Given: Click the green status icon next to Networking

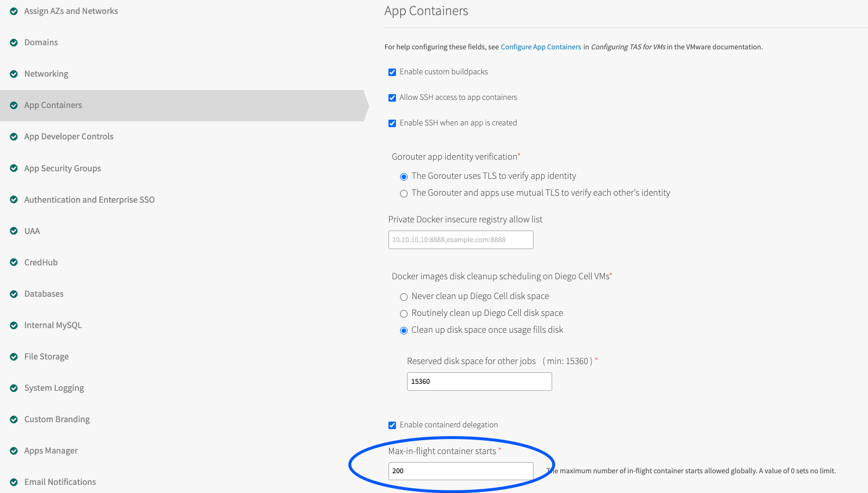Looking at the screenshot, I should click(x=14, y=74).
